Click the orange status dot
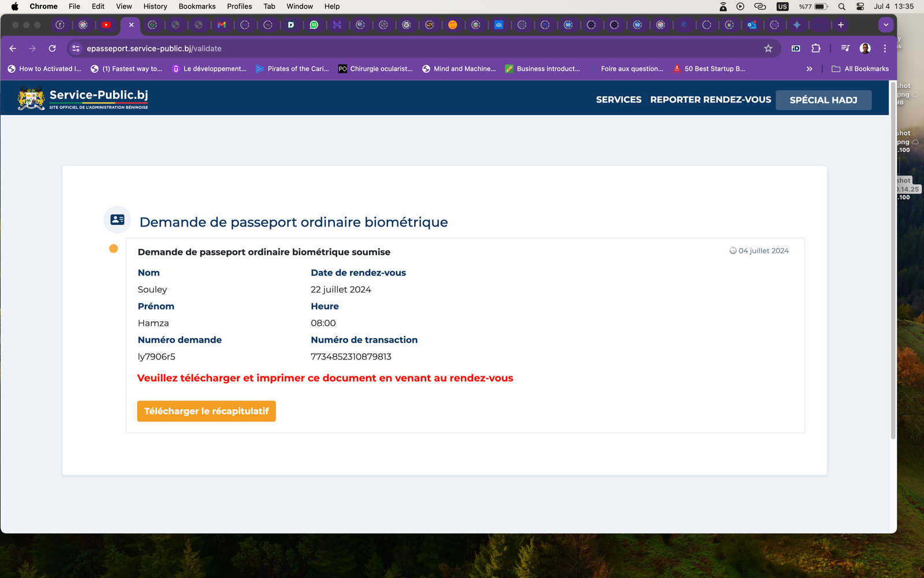Screen dimensions: 924x578 coord(113,249)
